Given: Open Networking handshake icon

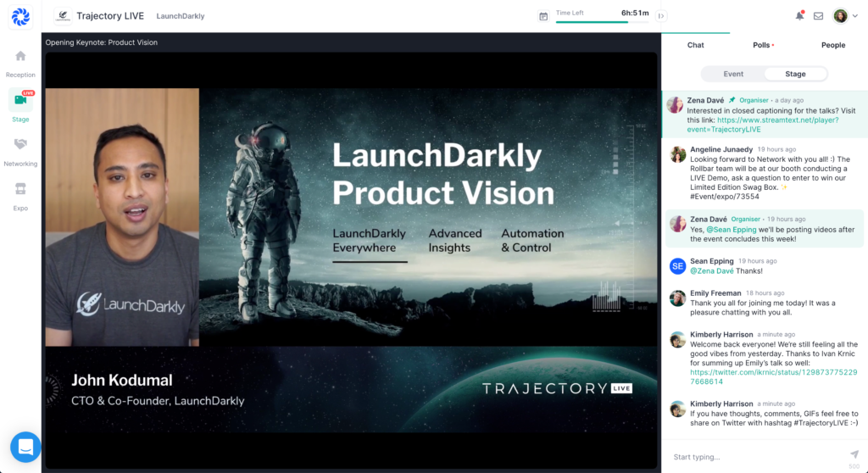Looking at the screenshot, I should coord(20,145).
